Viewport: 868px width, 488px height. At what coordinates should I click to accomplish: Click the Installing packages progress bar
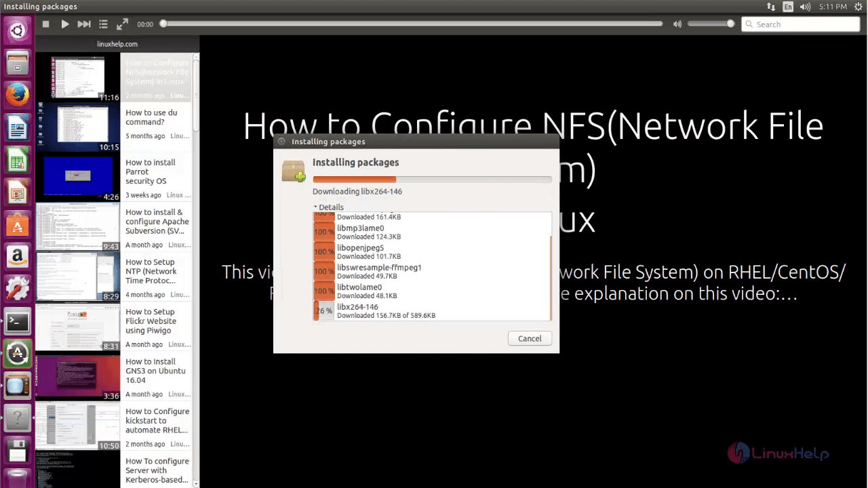pyautogui.click(x=432, y=179)
